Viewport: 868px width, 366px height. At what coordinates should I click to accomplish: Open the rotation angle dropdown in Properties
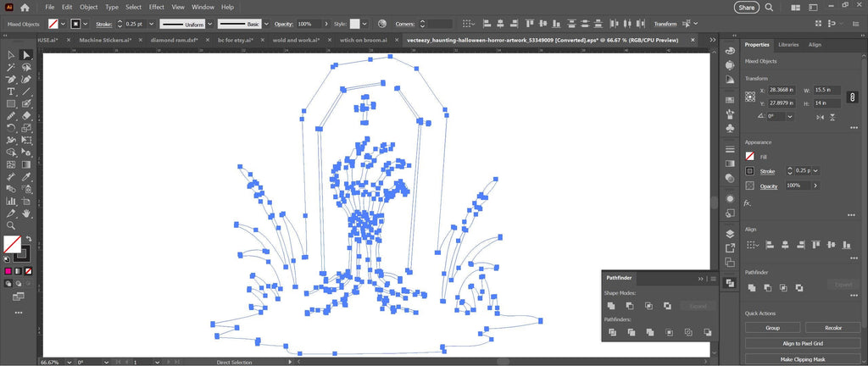(790, 117)
